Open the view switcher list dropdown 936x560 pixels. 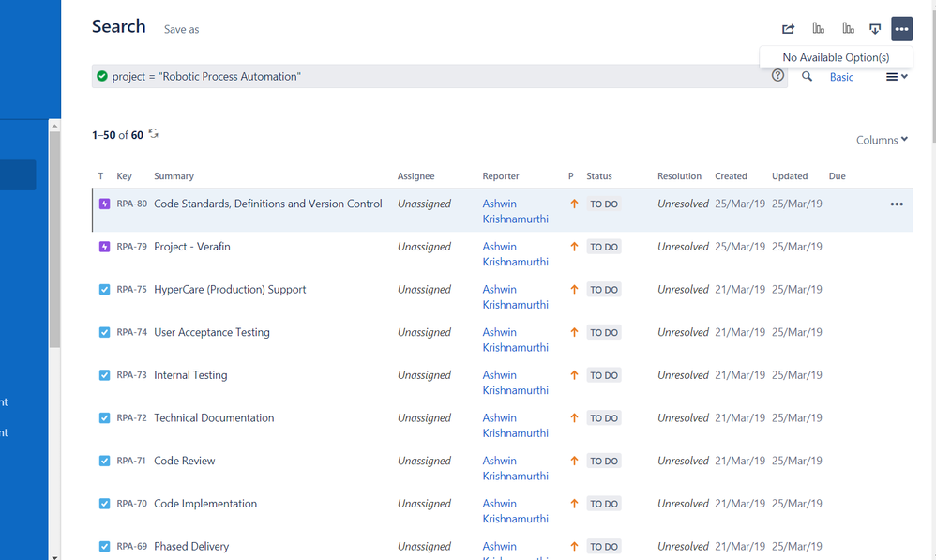pos(897,77)
